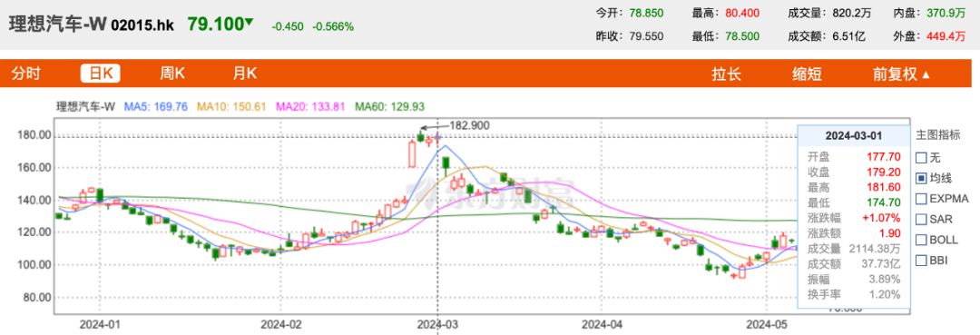Click the green down-arrow next to price

250,23
